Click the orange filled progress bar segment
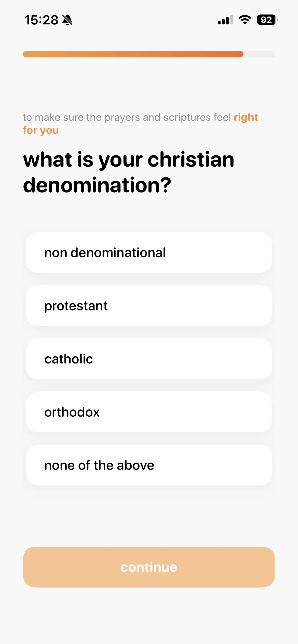 pos(133,54)
